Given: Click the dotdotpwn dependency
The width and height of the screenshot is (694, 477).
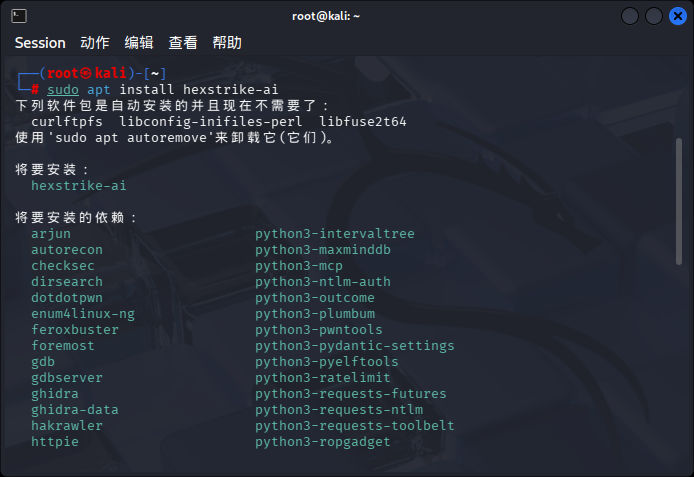Looking at the screenshot, I should [67, 298].
